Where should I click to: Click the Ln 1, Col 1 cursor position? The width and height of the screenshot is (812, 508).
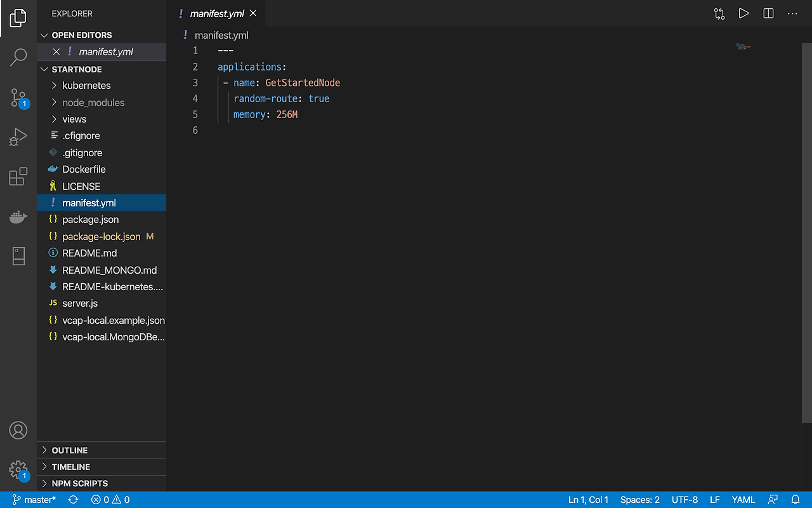(x=589, y=500)
